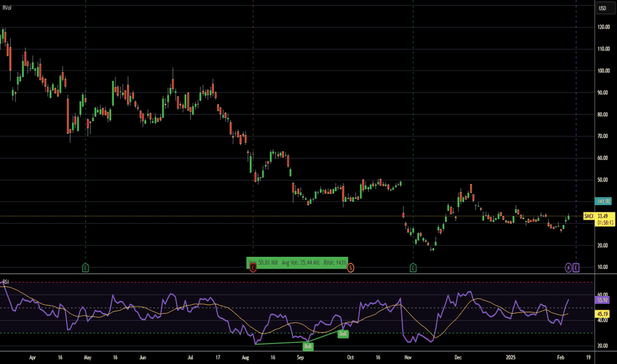
Task: Click 100.00 on the price axis
Action: pyautogui.click(x=604, y=71)
